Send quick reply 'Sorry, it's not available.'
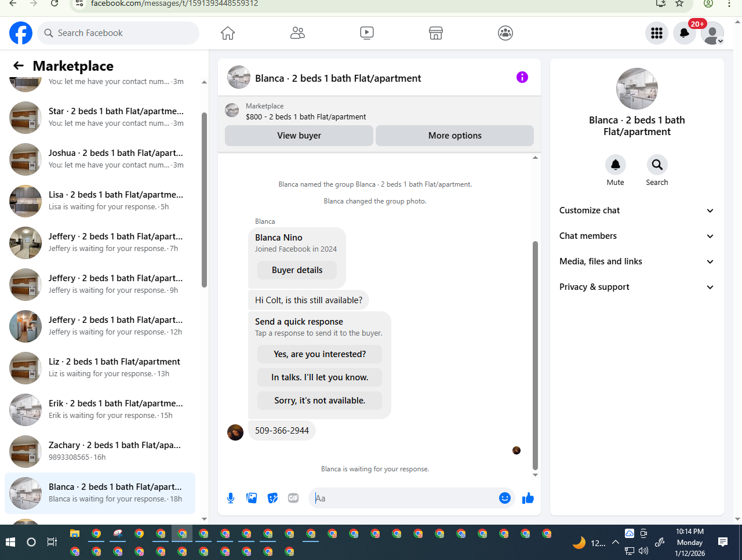The height and width of the screenshot is (560, 742). [320, 401]
